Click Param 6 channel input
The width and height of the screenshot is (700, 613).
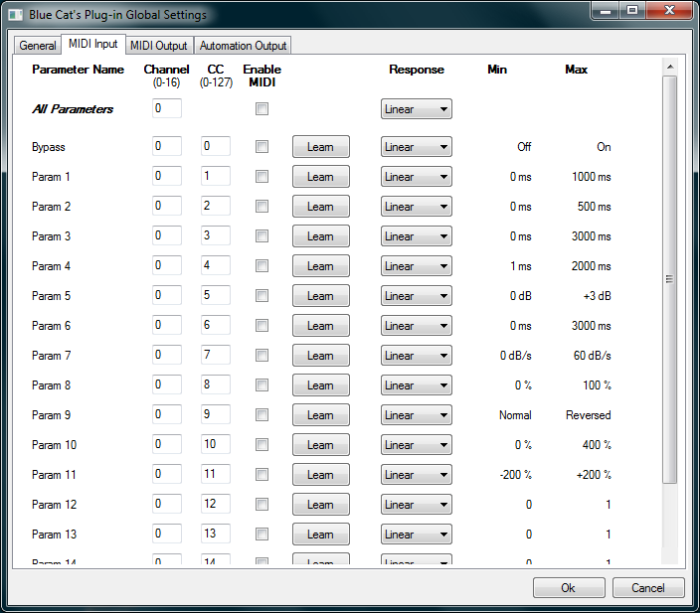tap(166, 325)
